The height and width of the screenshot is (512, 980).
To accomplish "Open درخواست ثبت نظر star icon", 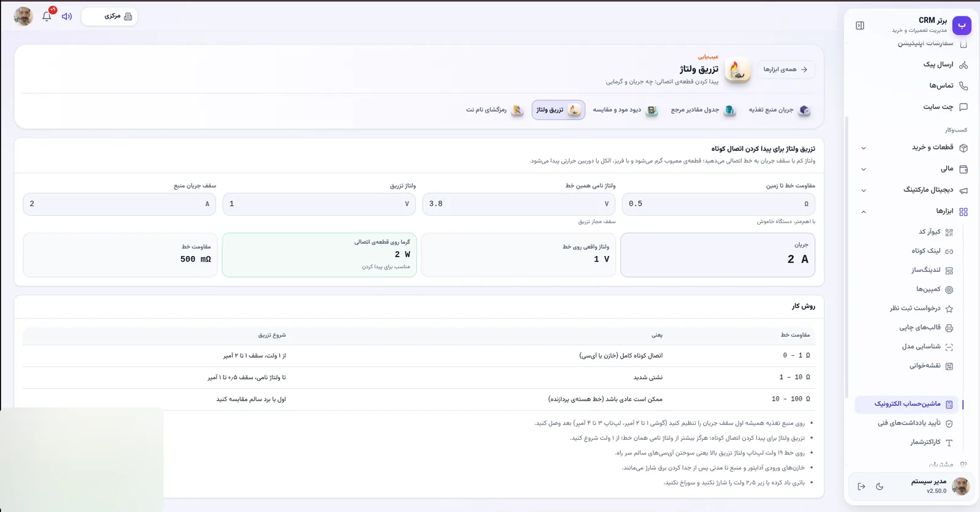I will pos(949,309).
